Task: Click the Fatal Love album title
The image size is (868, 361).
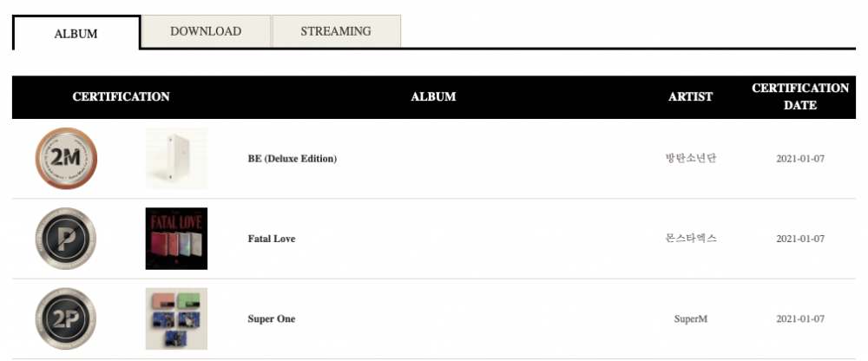Action: pos(271,240)
